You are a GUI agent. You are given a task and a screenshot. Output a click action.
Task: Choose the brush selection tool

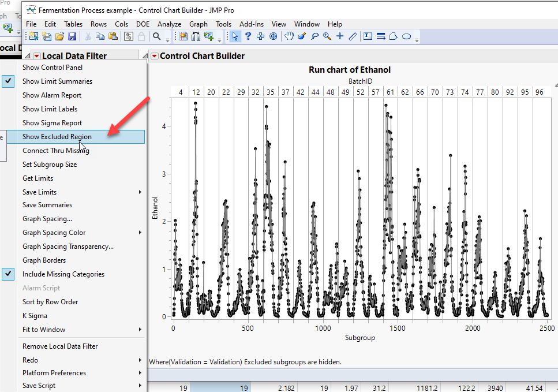coord(301,36)
